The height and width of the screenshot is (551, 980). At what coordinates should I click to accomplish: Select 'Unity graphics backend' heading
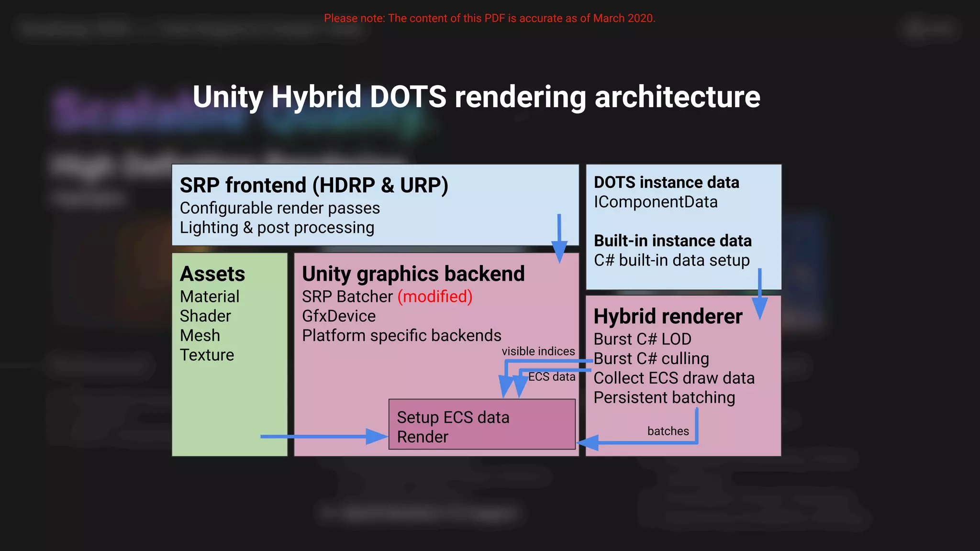[x=413, y=274]
